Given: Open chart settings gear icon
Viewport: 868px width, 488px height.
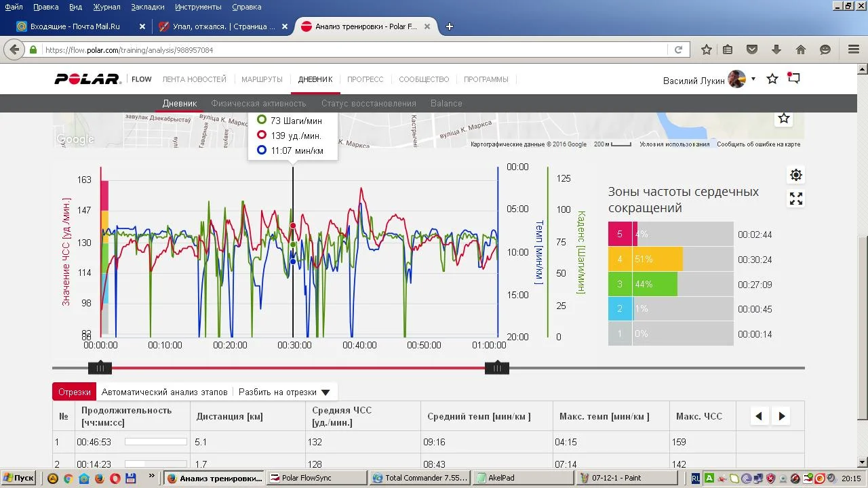Looking at the screenshot, I should (796, 175).
